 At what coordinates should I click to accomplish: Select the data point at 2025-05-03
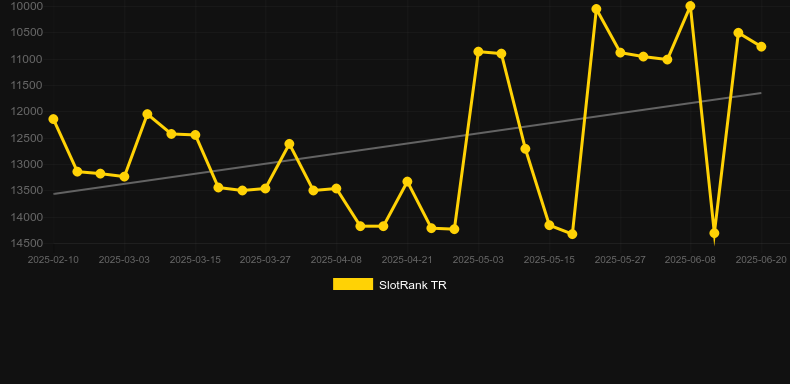pyautogui.click(x=478, y=51)
